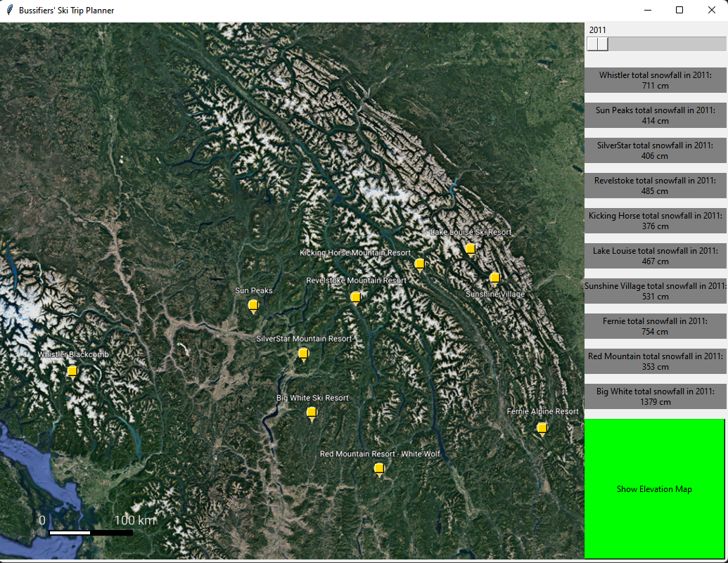Select the Whistler Blackcomb map pin

coord(72,372)
